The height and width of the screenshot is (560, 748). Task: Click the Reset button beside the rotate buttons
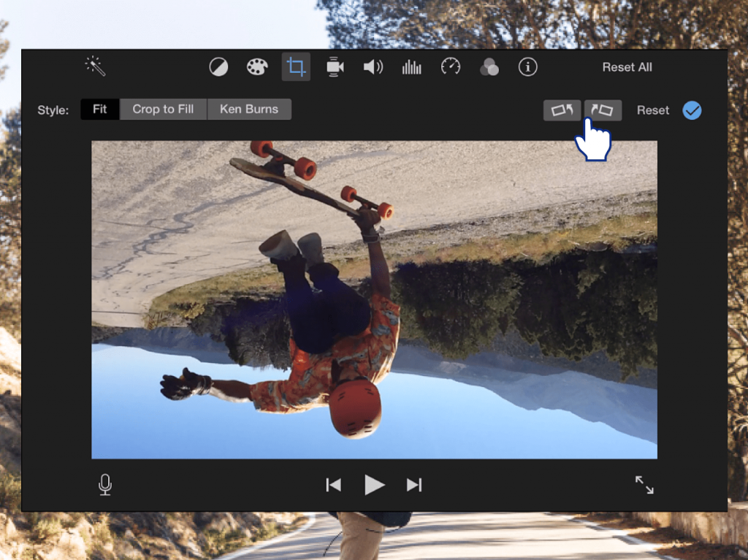tap(652, 110)
